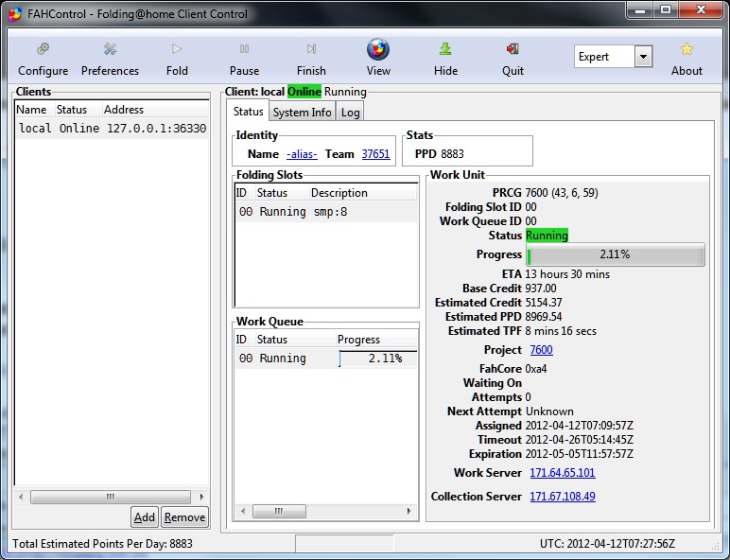
Task: Click the Estimated PPD 8969.54 value
Action: coord(544,317)
